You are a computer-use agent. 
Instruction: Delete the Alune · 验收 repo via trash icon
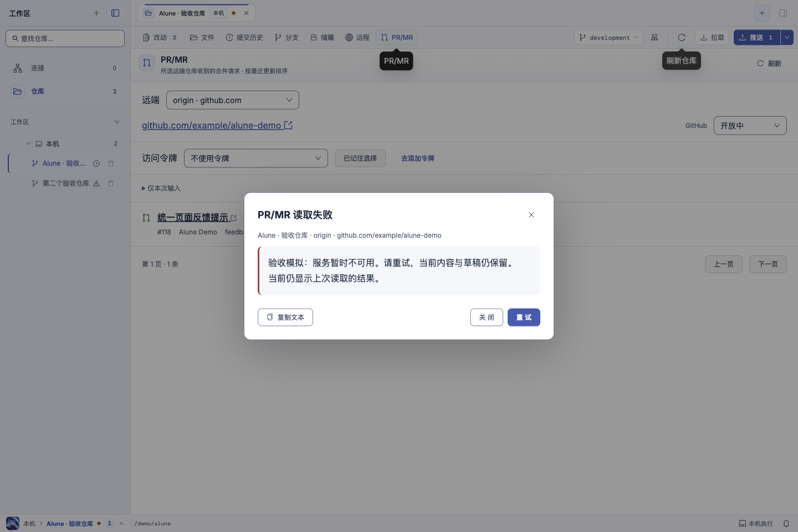pyautogui.click(x=111, y=163)
